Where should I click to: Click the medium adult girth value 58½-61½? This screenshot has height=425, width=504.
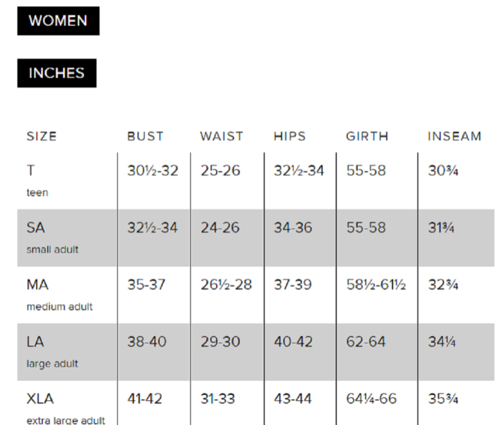coord(376,285)
